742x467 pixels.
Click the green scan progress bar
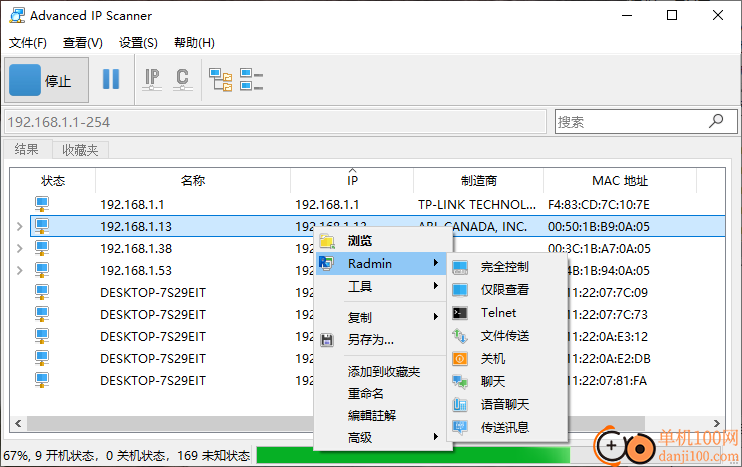[413, 455]
